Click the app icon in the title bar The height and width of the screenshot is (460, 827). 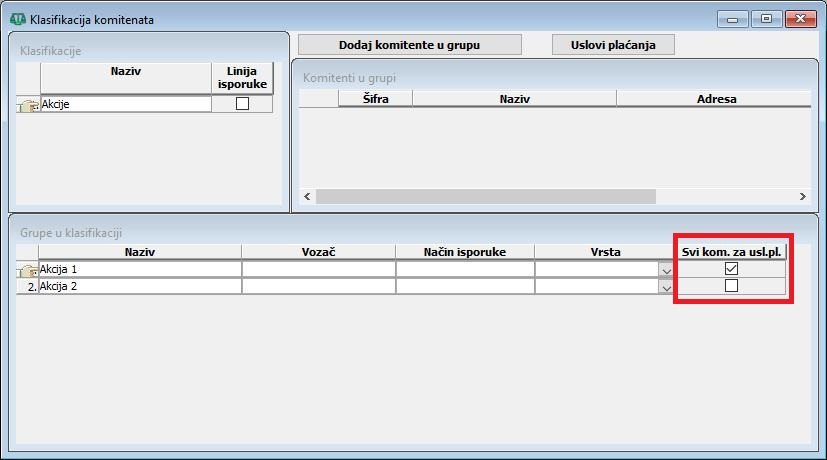[17, 19]
